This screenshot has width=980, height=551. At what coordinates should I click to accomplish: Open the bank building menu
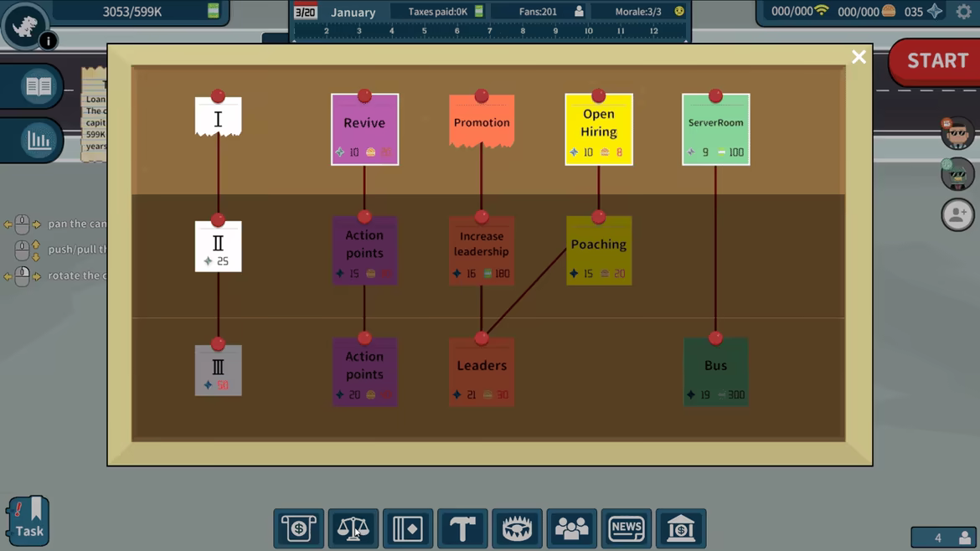pyautogui.click(x=681, y=528)
